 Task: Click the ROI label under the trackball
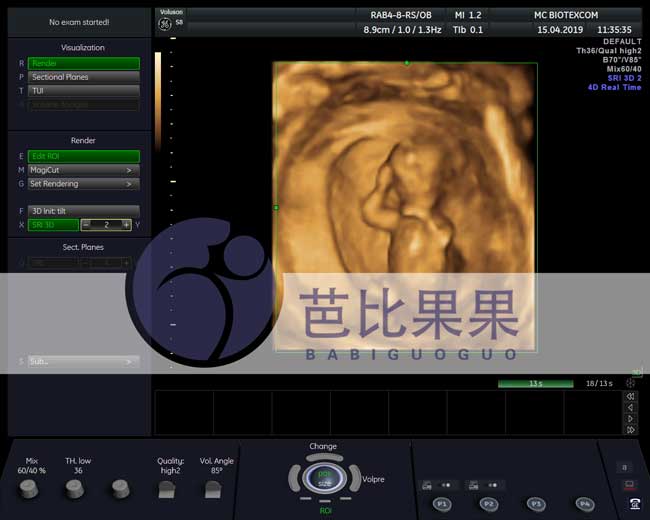[x=325, y=511]
